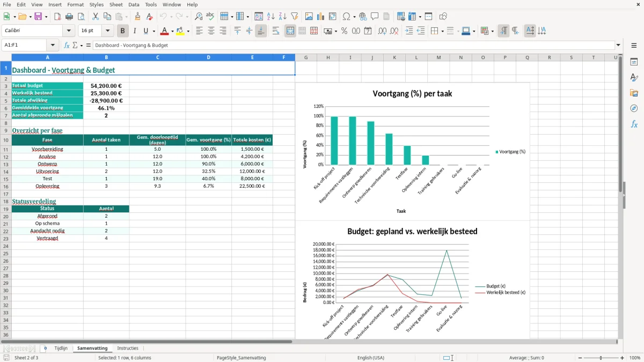The image size is (644, 362).
Task: Open the sidebar Navigator deck
Action: click(634, 109)
